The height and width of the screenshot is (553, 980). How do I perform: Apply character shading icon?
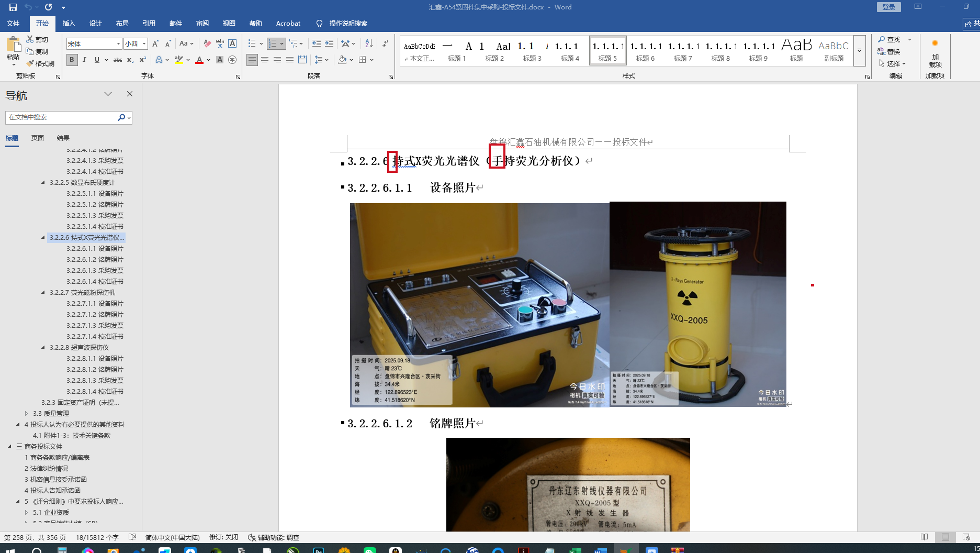coord(220,60)
